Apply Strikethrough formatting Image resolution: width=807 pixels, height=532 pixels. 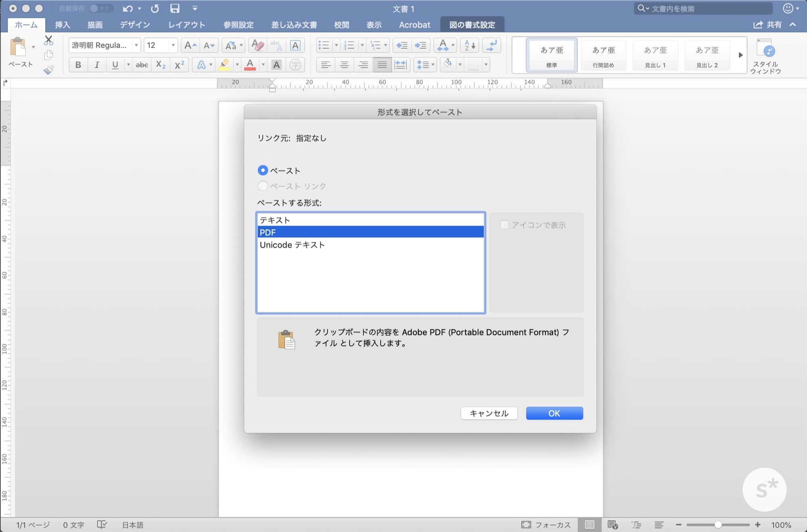click(142, 65)
